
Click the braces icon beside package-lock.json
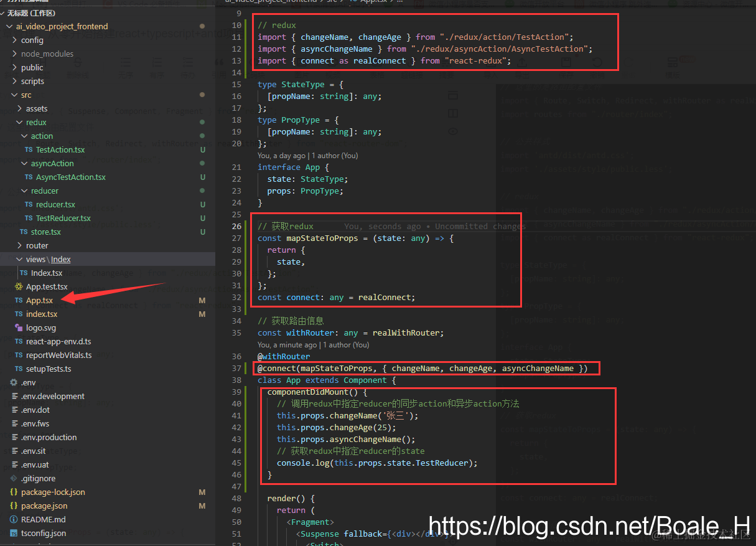(14, 492)
